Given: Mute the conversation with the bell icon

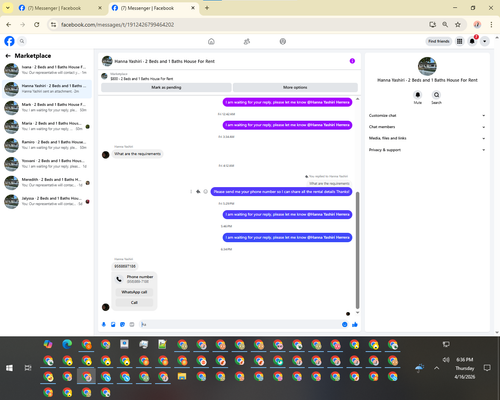Looking at the screenshot, I should 418,95.
